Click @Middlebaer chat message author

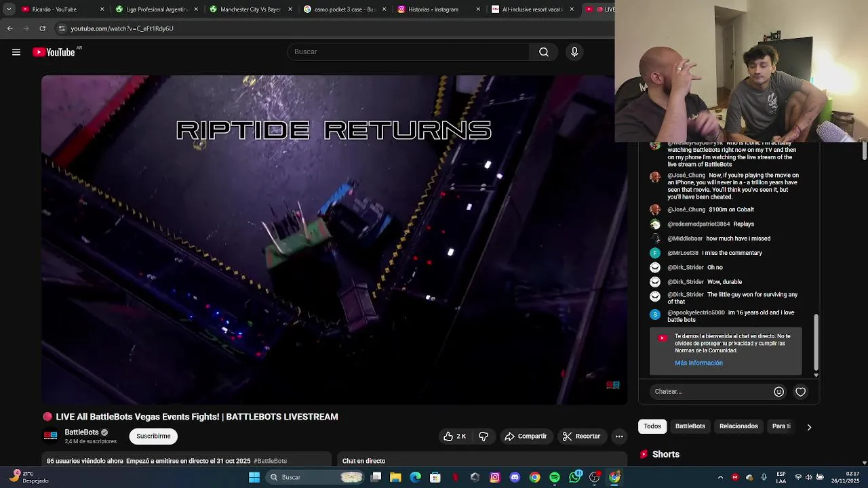pos(685,239)
